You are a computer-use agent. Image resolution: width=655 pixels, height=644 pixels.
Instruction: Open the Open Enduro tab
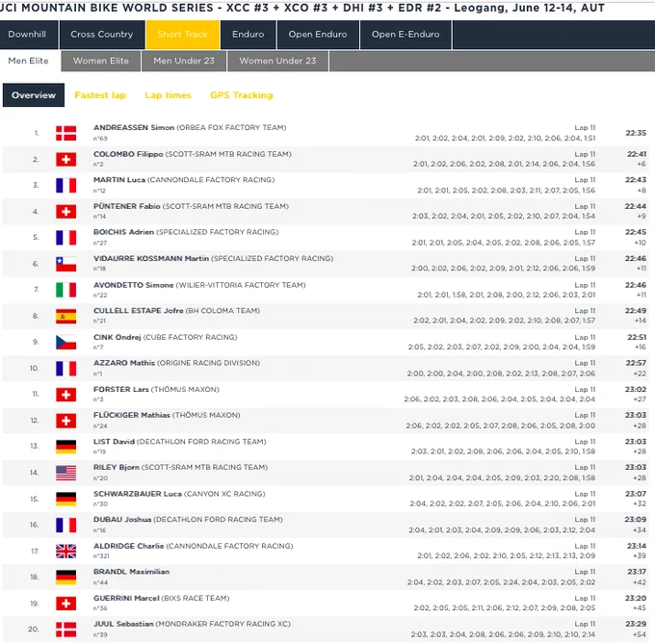[318, 35]
